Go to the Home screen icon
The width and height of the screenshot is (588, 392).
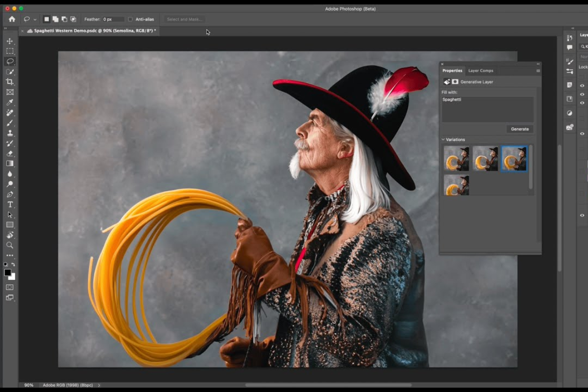[12, 19]
